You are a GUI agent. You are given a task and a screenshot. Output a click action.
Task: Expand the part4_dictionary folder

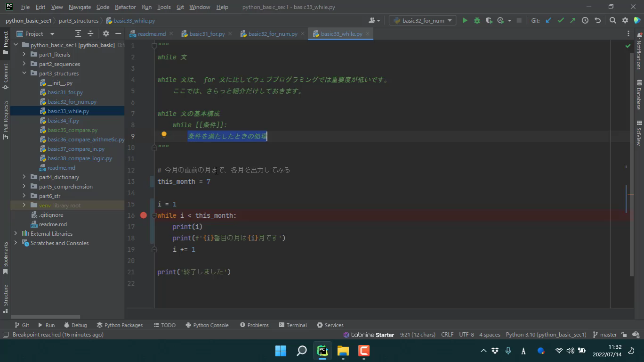point(24,177)
